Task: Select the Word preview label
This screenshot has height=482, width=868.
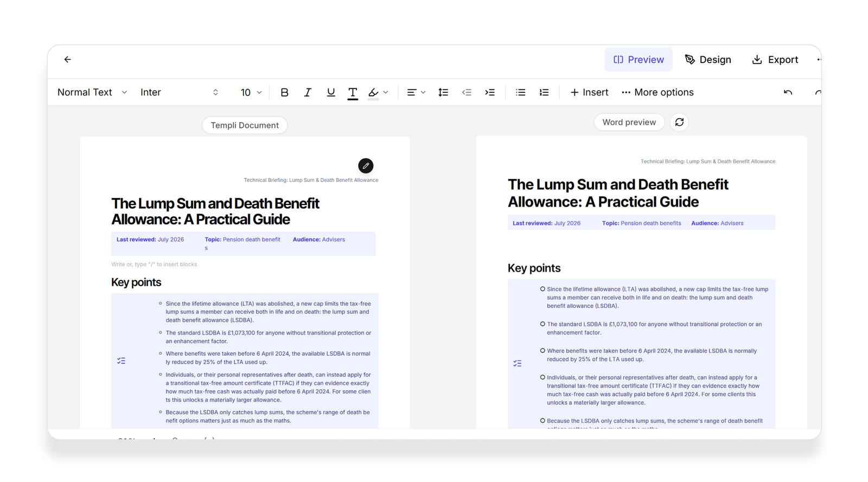Action: 629,122
